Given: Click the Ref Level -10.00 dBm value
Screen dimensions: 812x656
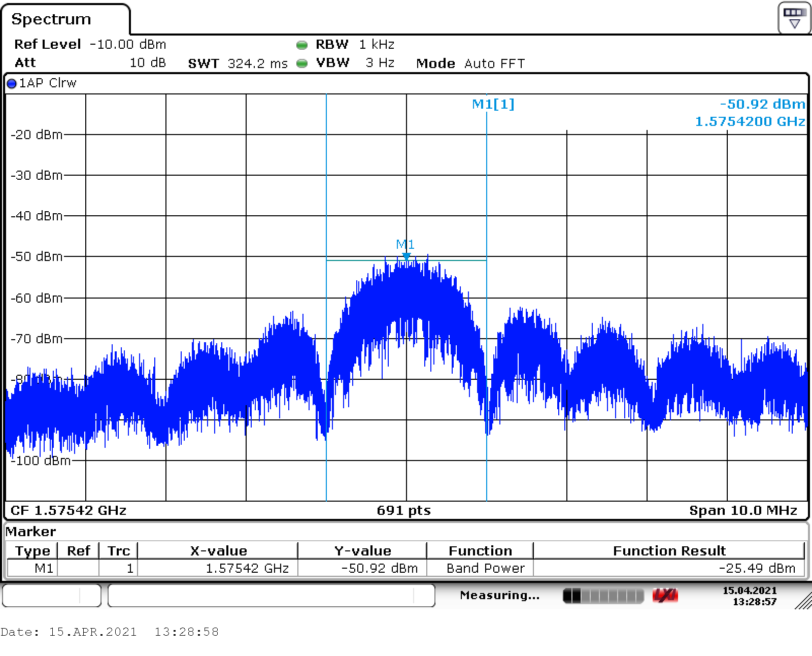Looking at the screenshot, I should (x=128, y=44).
